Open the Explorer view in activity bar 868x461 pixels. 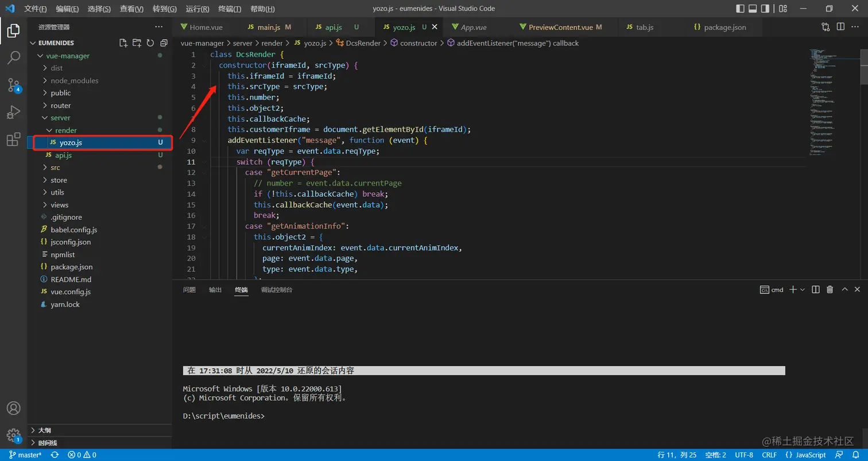coord(13,30)
